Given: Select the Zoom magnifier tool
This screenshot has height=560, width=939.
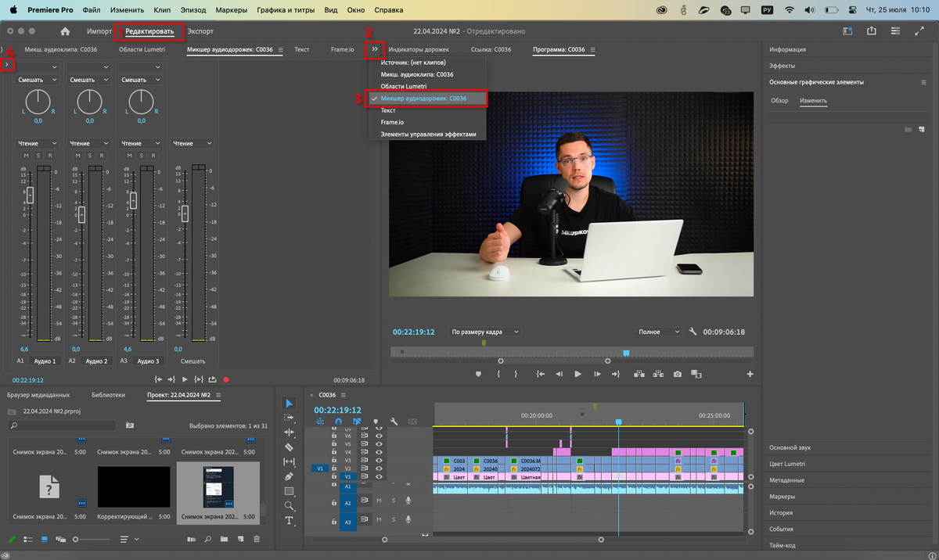Looking at the screenshot, I should [289, 506].
